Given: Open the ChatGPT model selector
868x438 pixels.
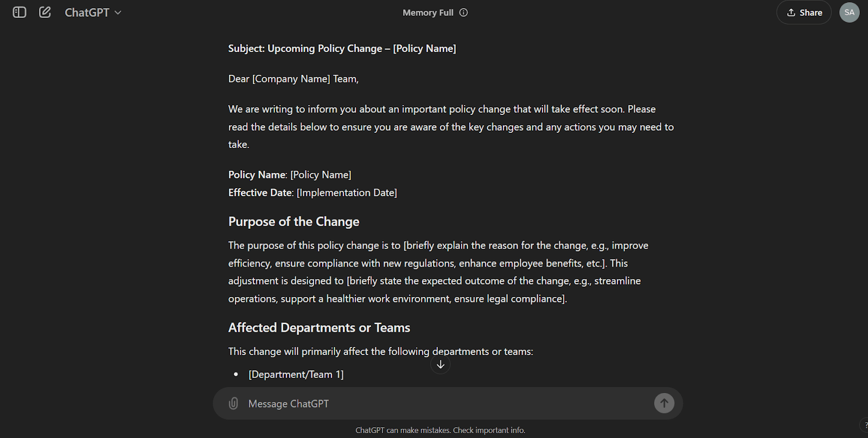Looking at the screenshot, I should [92, 12].
